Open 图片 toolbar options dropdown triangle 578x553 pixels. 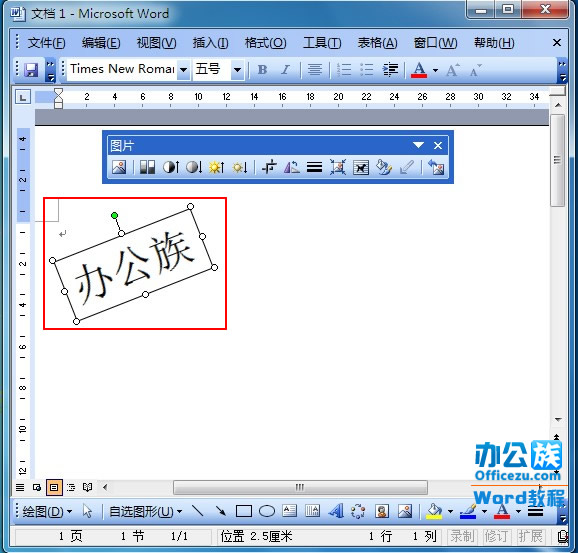(418, 145)
